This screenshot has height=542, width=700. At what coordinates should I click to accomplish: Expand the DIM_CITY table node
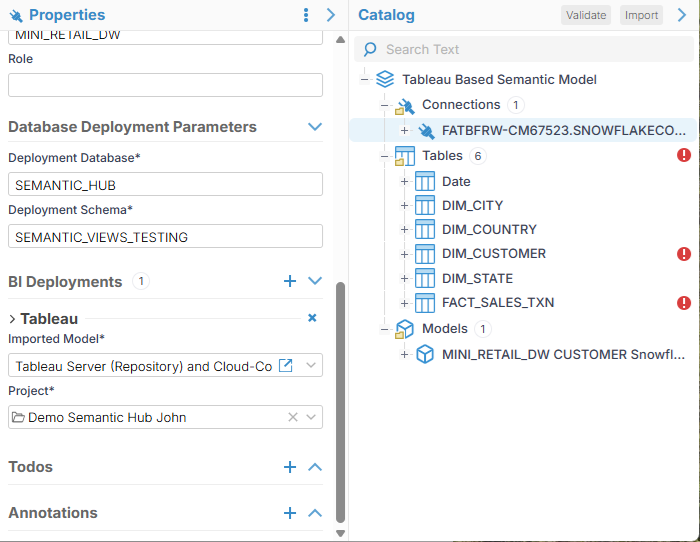(404, 205)
